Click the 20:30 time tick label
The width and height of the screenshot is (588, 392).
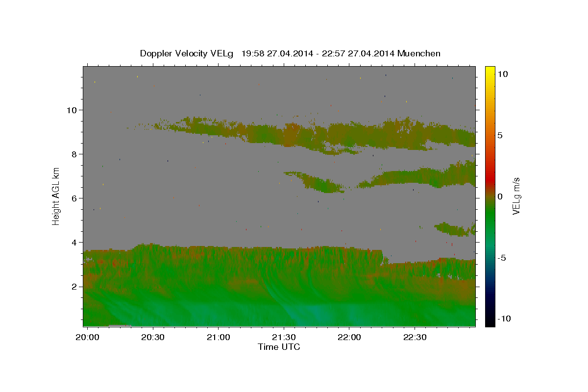(x=153, y=338)
